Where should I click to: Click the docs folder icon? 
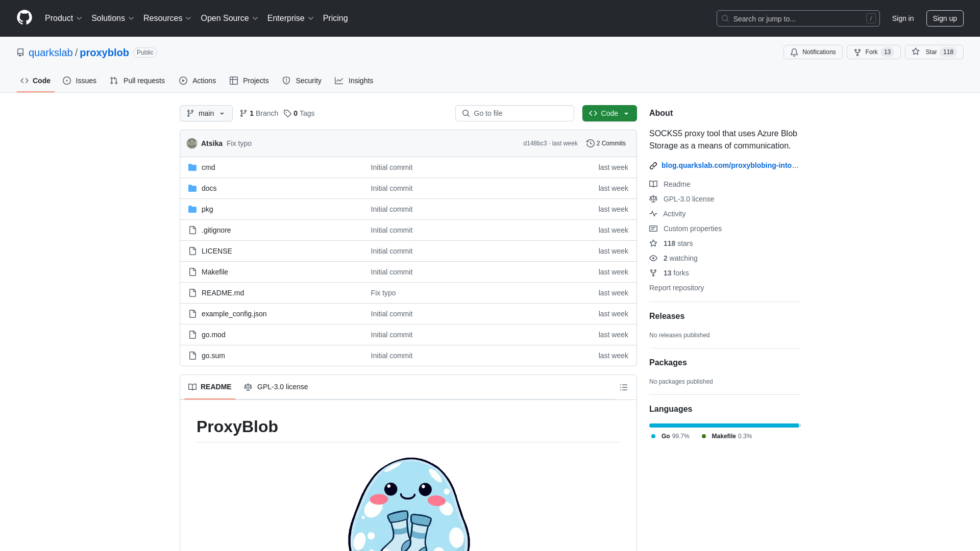click(x=192, y=188)
